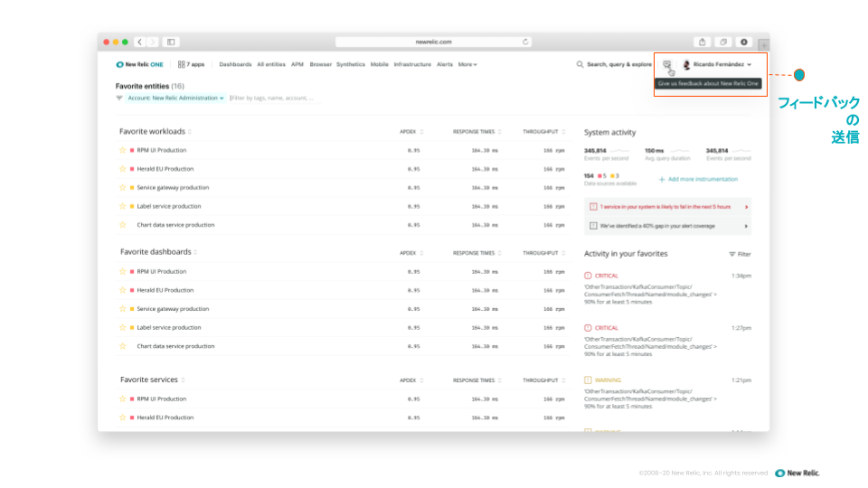
Task: Add a new browser tab
Action: [x=764, y=45]
